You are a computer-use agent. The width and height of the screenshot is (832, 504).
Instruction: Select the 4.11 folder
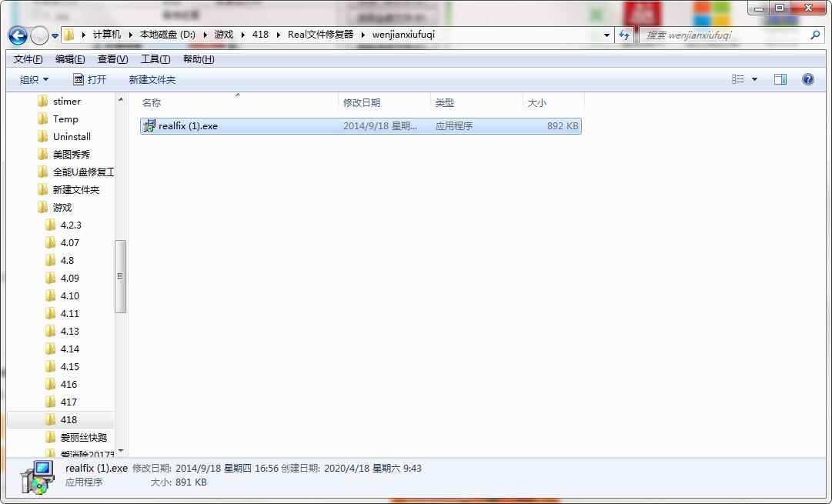pyautogui.click(x=69, y=313)
